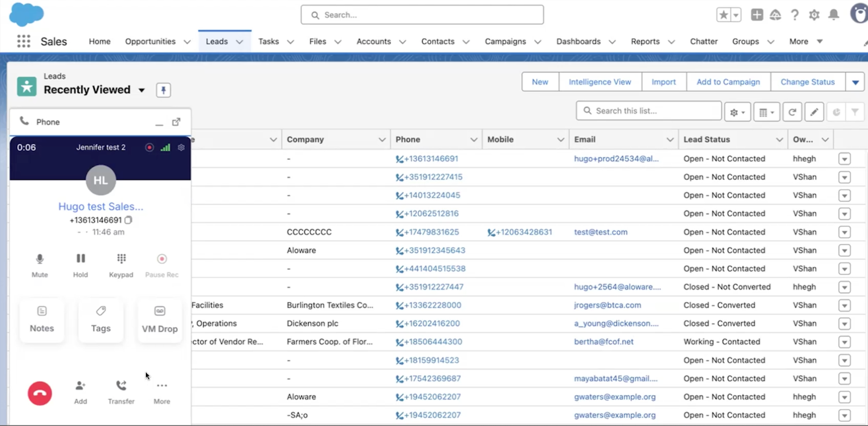Click Add to Campaign
The image size is (868, 426).
pos(728,82)
